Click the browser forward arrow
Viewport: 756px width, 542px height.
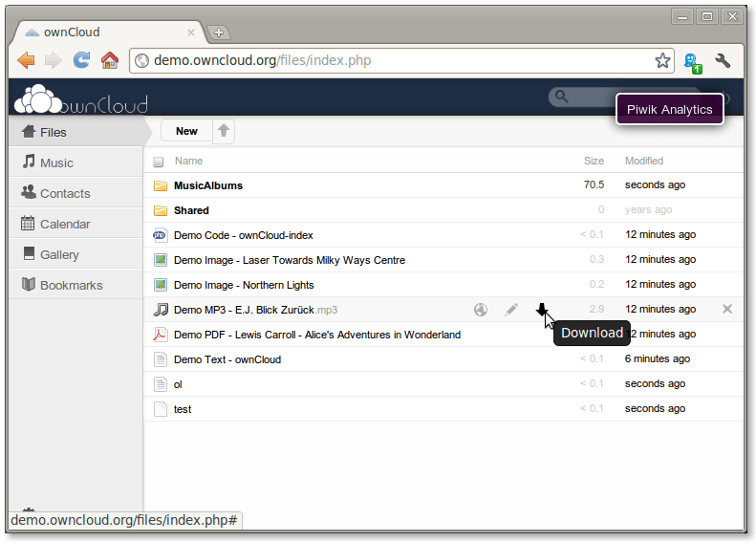pos(53,60)
